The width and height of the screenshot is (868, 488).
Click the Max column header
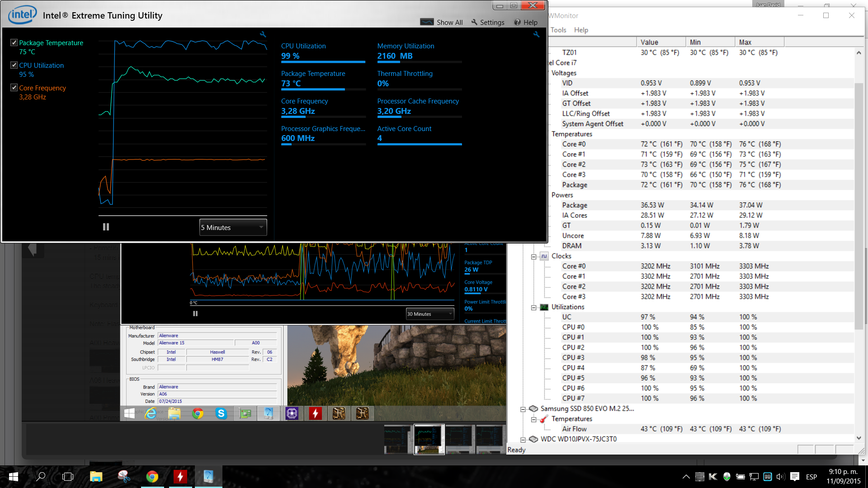[x=759, y=42]
